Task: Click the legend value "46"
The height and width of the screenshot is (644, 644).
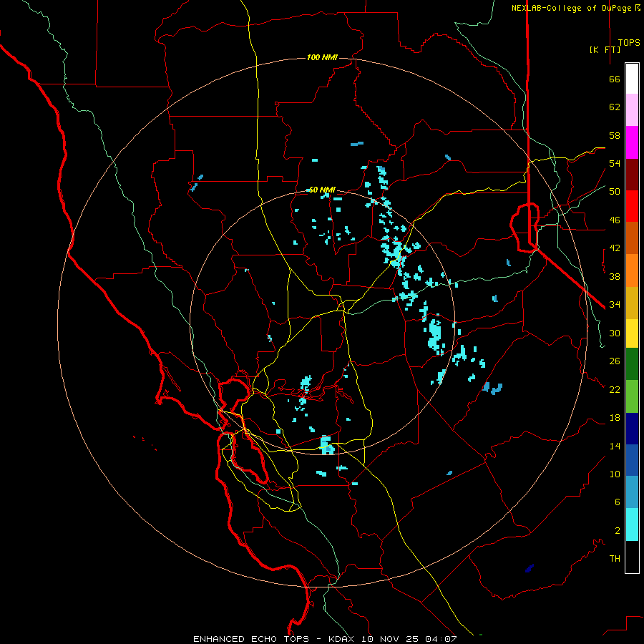Action: [x=615, y=220]
